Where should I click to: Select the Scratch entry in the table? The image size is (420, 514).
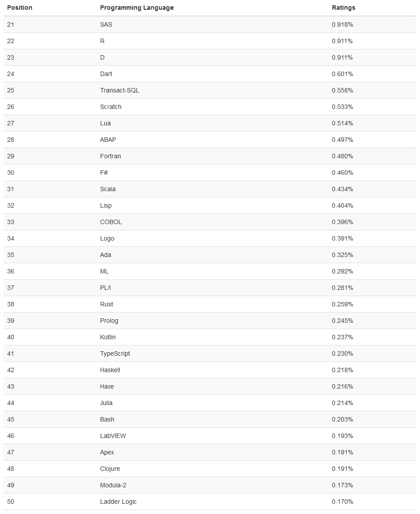[111, 107]
